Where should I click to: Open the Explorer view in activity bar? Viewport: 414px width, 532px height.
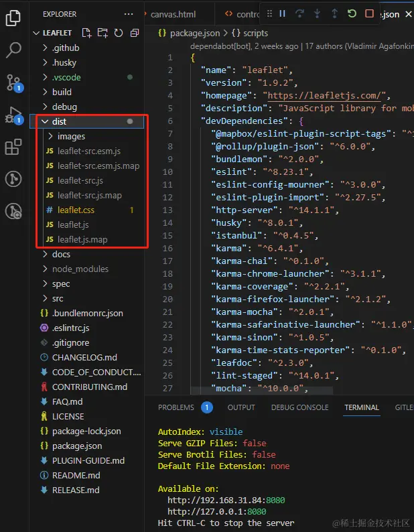coord(13,17)
